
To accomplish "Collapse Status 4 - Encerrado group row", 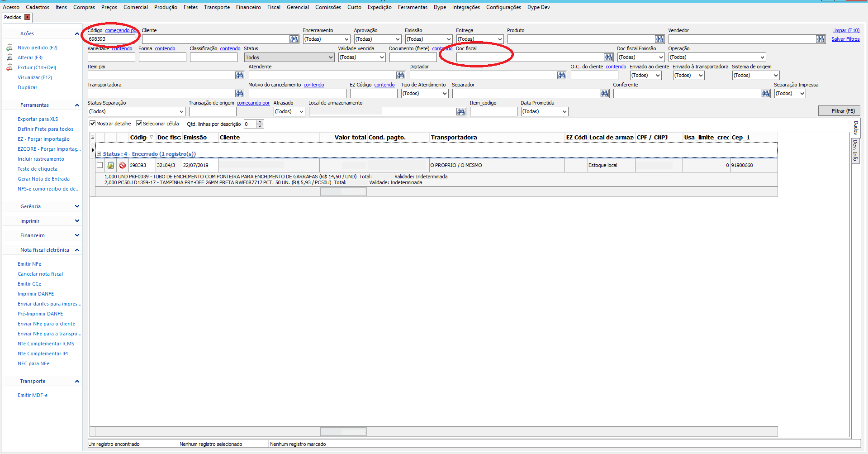I will (99, 154).
